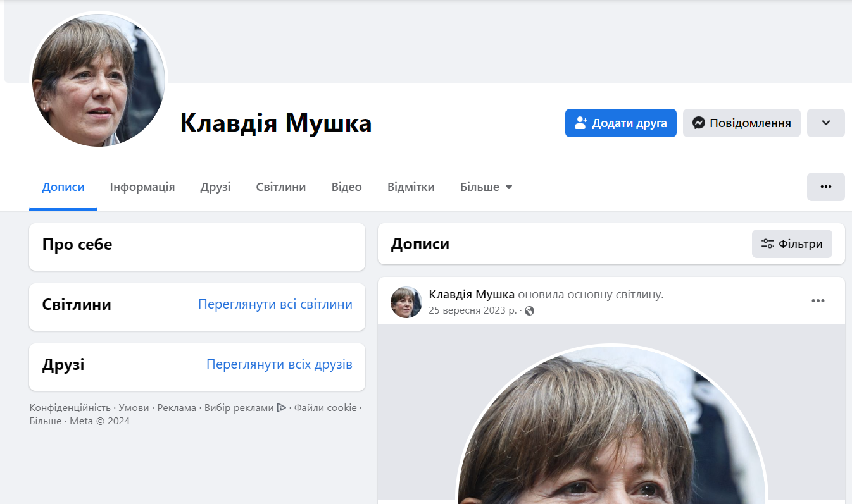The image size is (852, 504).
Task: Open the post's three-dots actions menu
Action: click(x=818, y=301)
